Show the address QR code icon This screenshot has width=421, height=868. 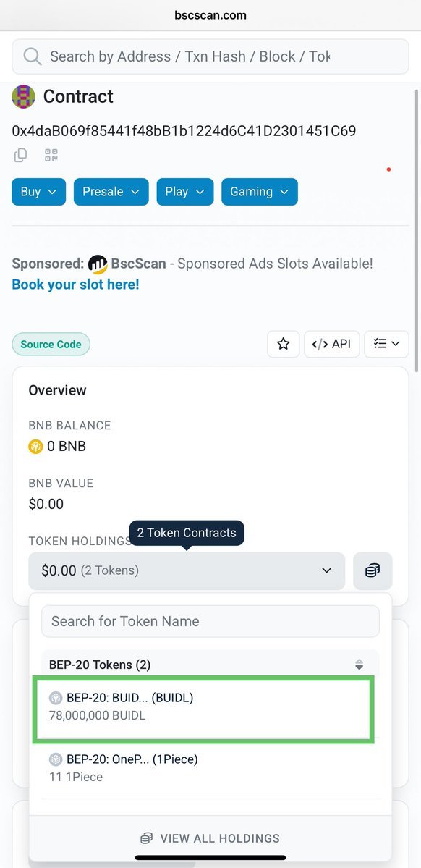click(51, 156)
